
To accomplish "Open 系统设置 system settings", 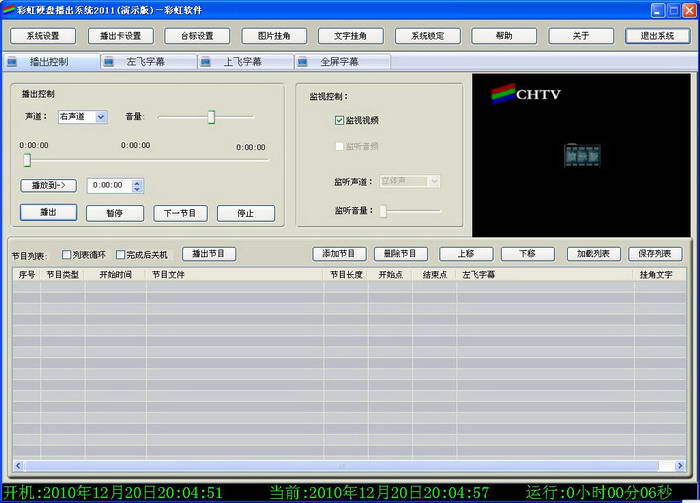I will 43,36.
